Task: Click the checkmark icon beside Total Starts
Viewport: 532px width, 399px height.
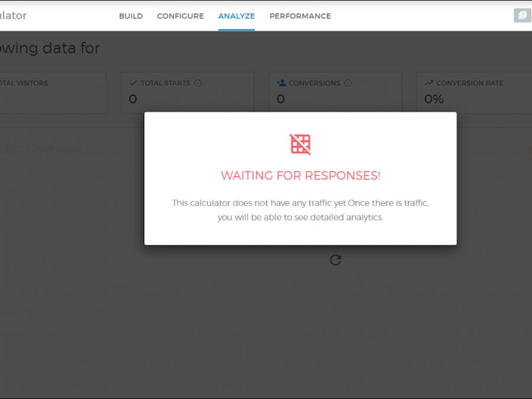Action: click(133, 83)
